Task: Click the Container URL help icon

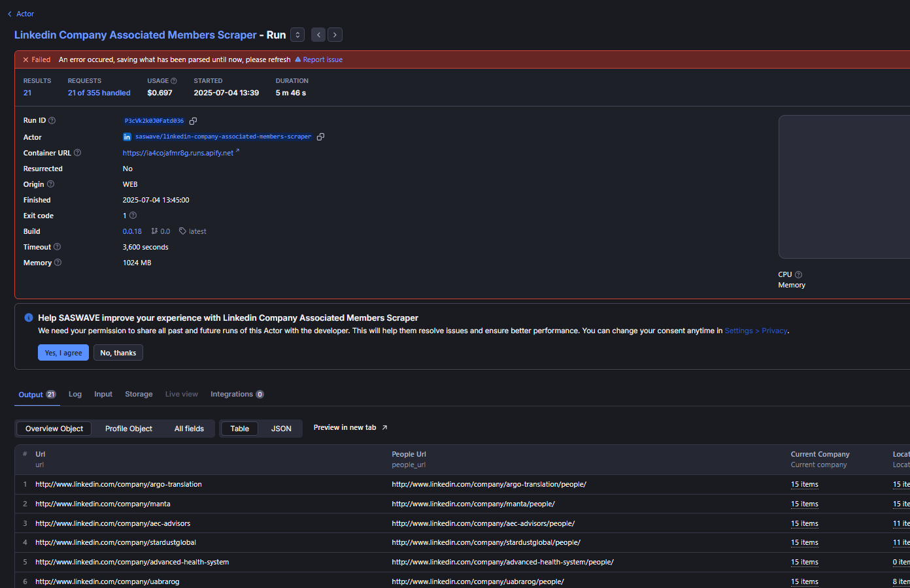Action: (77, 153)
